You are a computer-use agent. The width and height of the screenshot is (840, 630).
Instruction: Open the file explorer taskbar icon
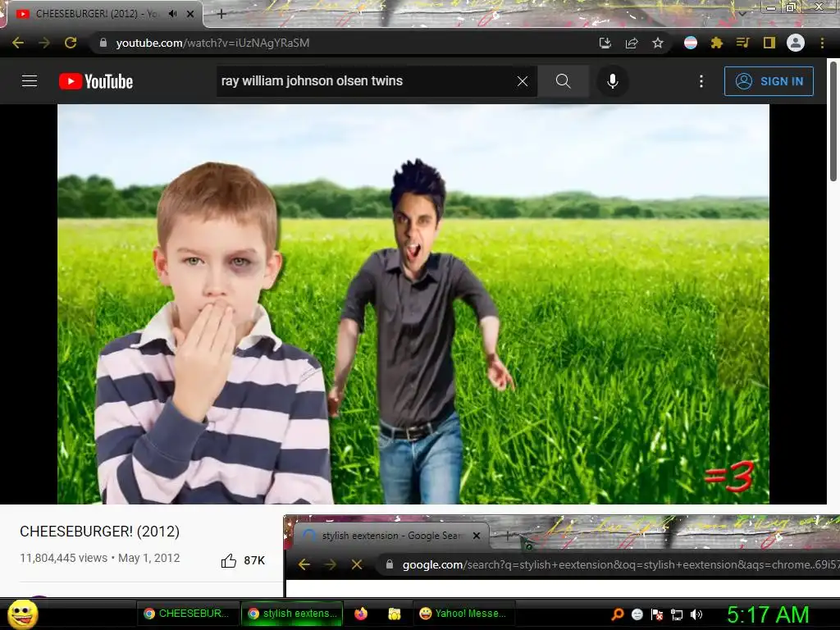(x=395, y=614)
